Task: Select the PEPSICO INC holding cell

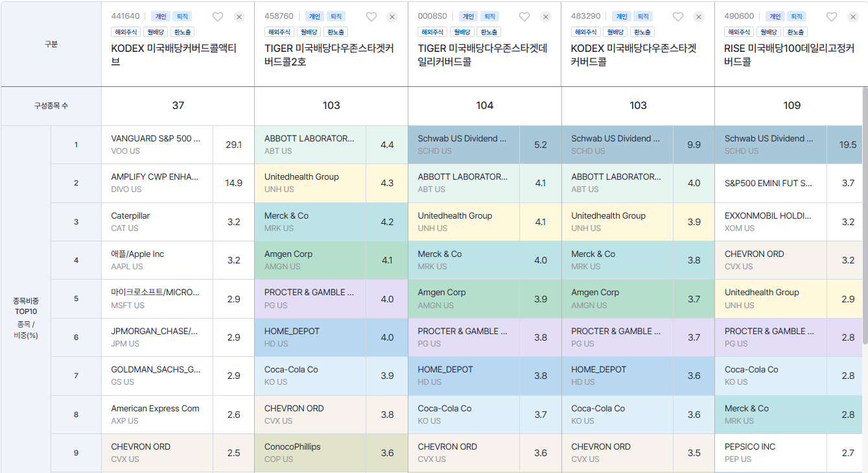Action: pyautogui.click(x=771, y=453)
